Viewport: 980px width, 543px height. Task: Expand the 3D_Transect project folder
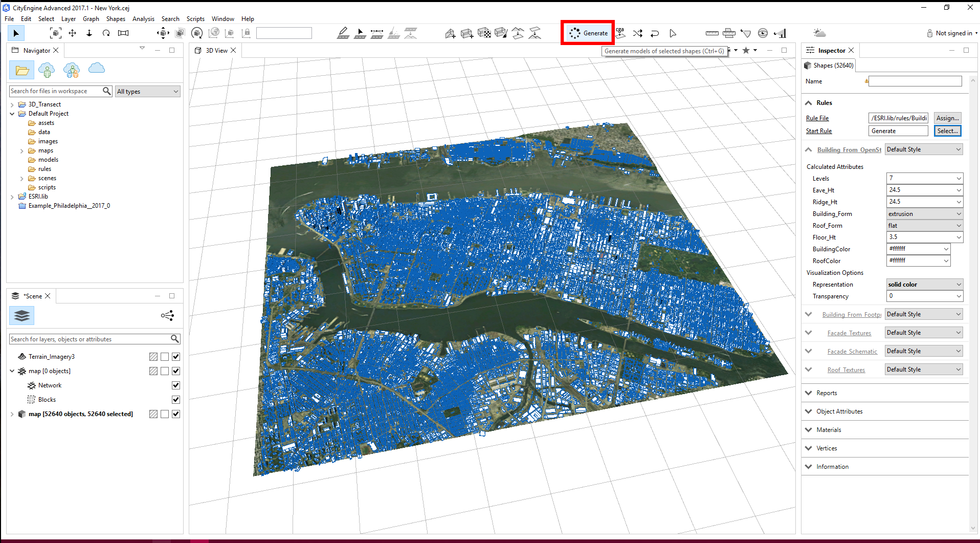point(12,104)
